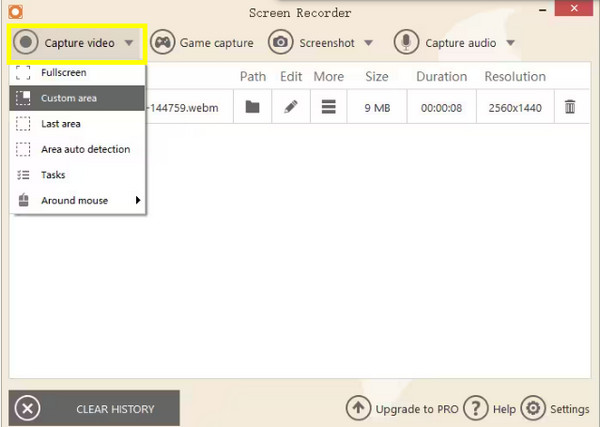
Task: Click the 00:00:08 duration cell
Action: 441,108
